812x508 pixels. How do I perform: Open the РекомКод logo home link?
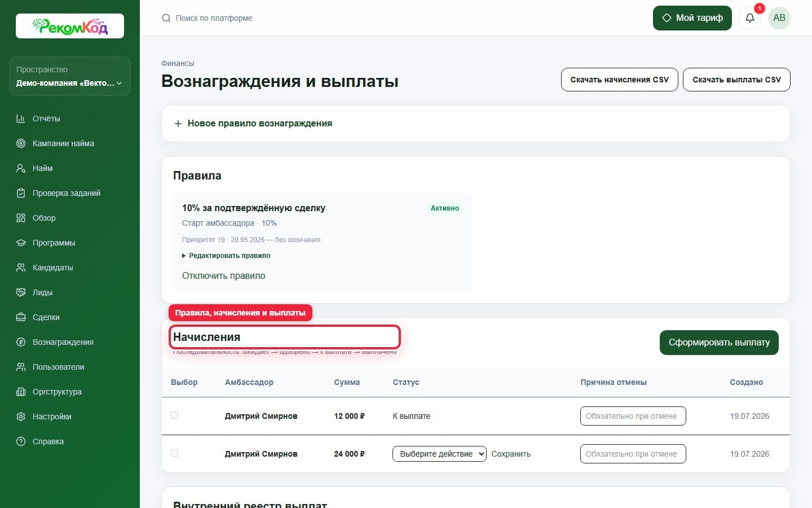click(x=70, y=26)
